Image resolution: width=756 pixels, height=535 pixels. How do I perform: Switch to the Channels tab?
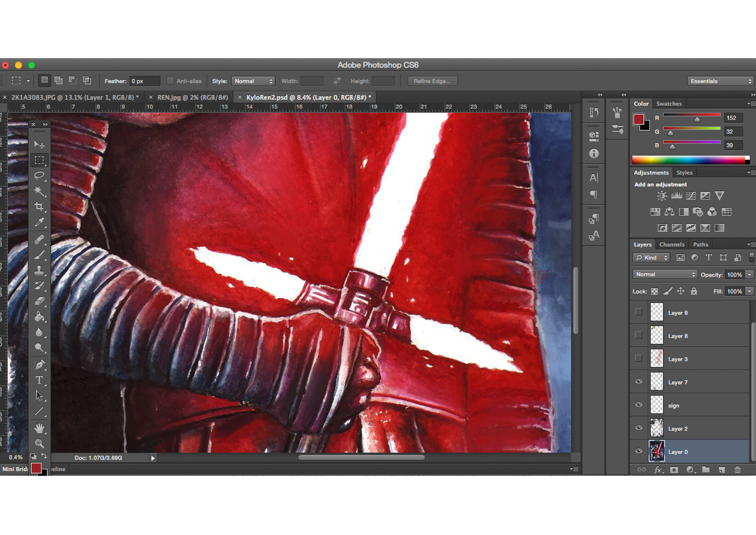click(x=672, y=245)
